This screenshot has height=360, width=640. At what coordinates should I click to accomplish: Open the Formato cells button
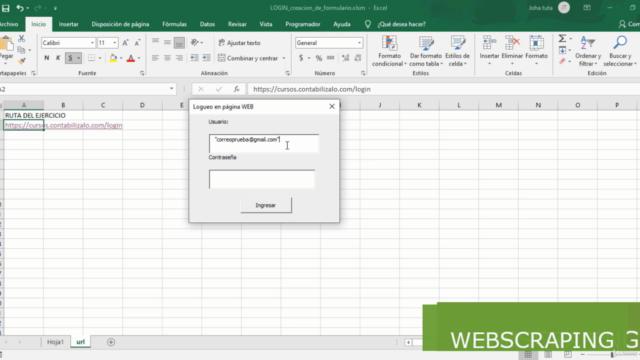click(x=536, y=51)
